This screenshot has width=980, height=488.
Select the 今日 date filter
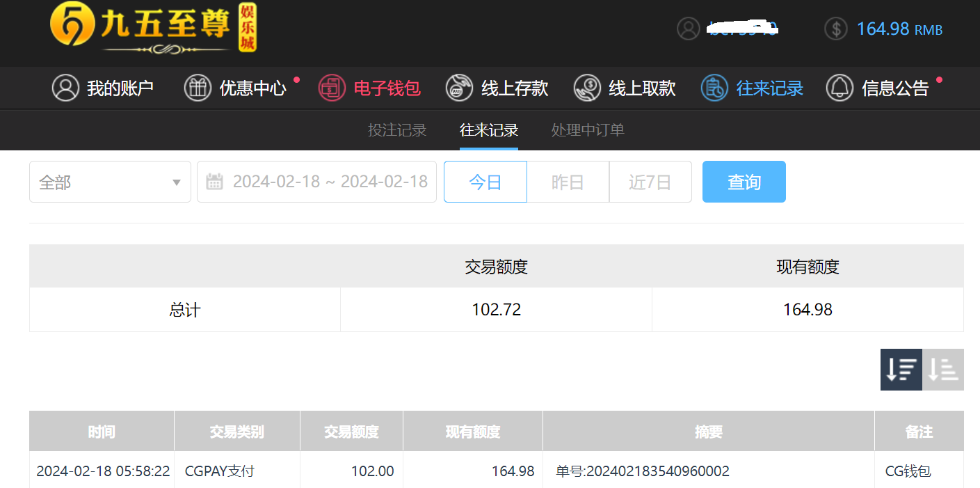coord(485,182)
